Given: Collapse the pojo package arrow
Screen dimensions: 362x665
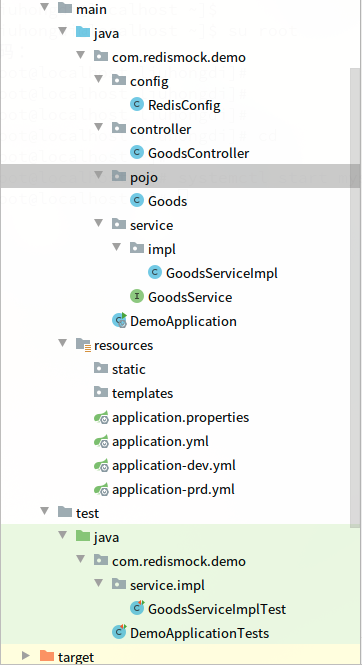Looking at the screenshot, I should (x=99, y=175).
